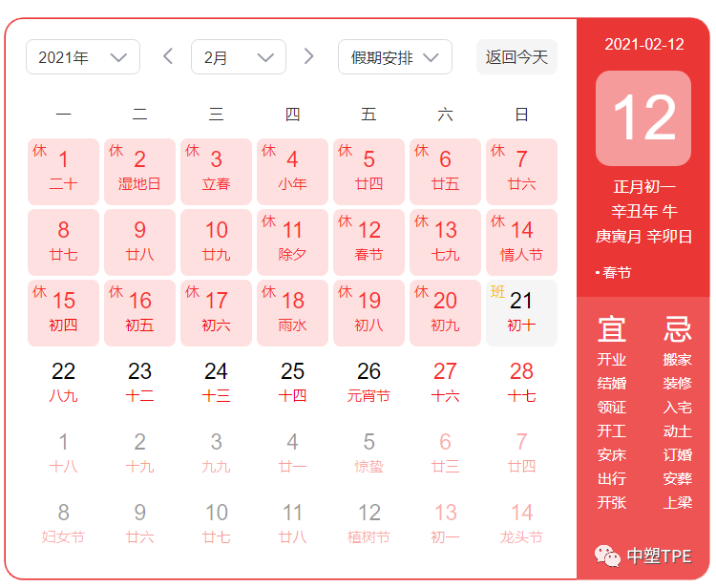Click the 返回今天 button
The image size is (716, 588).
click(516, 57)
